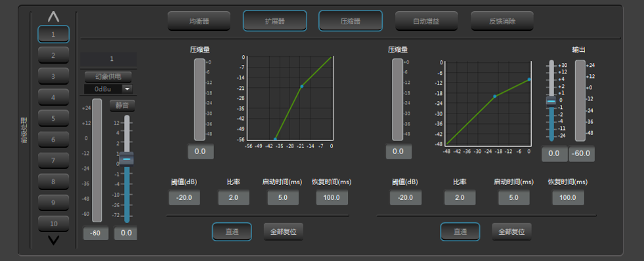Open the 均衡器 equalizer tab

click(x=199, y=21)
